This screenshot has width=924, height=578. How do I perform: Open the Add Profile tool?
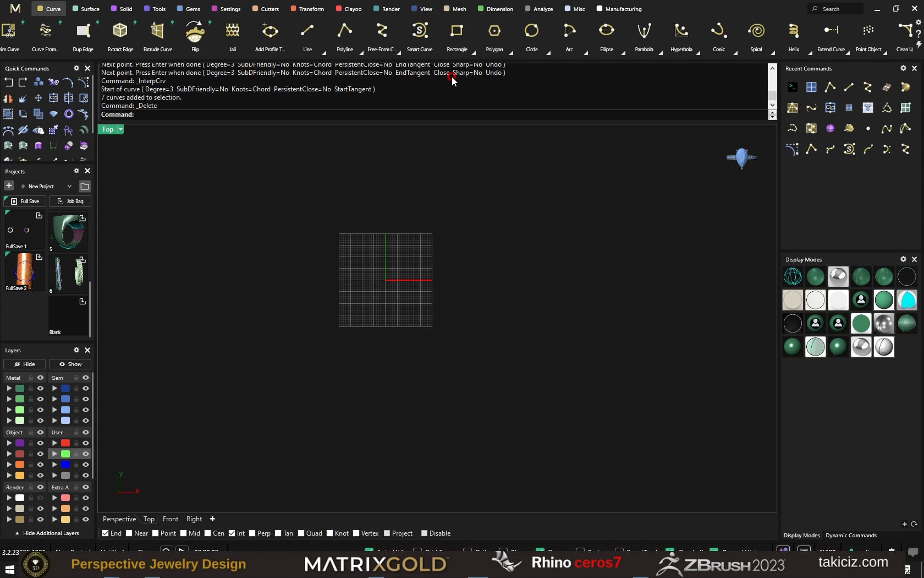point(270,36)
